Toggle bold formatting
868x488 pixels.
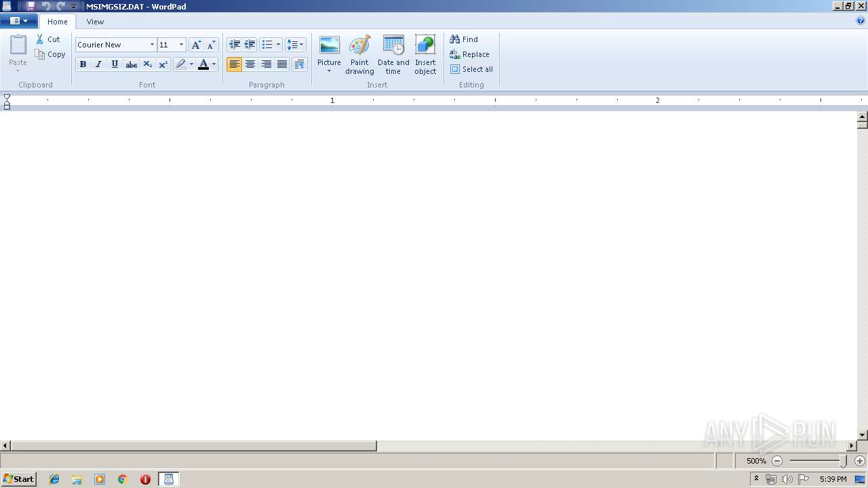coord(83,64)
